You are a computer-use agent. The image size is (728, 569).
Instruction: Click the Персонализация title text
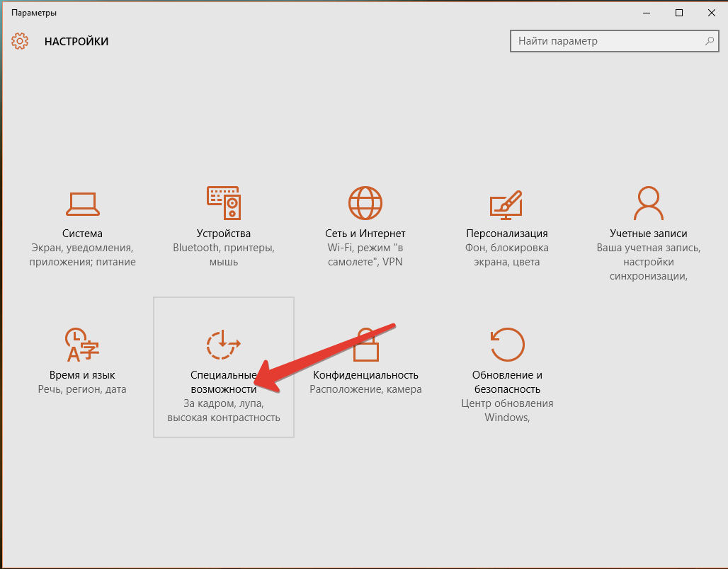click(x=506, y=234)
